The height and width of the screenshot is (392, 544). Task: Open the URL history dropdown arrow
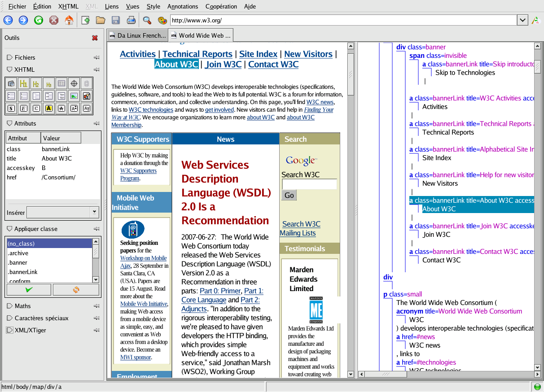click(522, 20)
